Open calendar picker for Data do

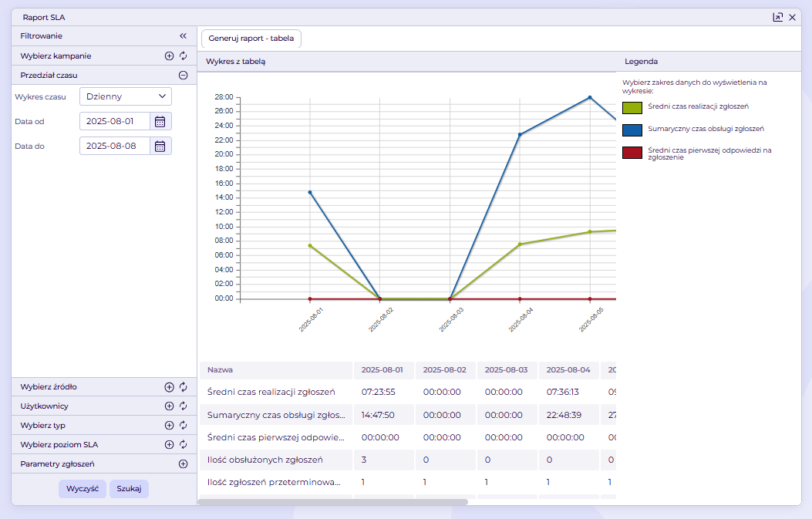point(160,146)
